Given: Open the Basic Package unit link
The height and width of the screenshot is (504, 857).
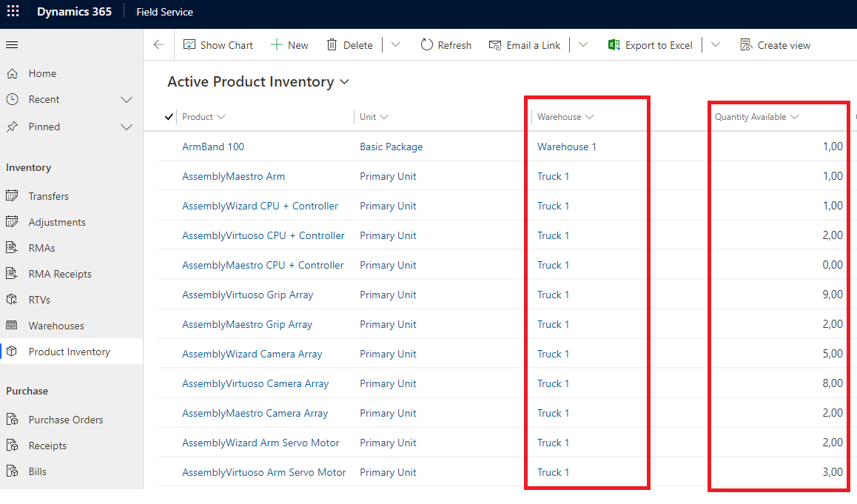Looking at the screenshot, I should click(x=391, y=147).
